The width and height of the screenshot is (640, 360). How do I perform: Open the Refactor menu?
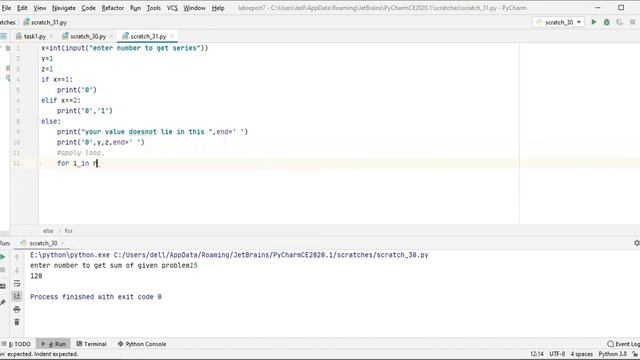coord(113,8)
